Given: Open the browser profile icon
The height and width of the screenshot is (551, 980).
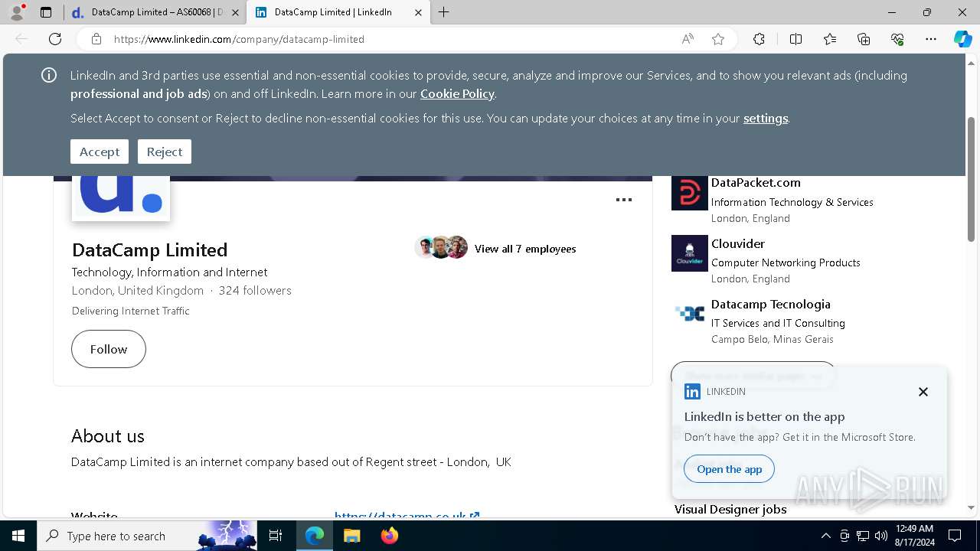Looking at the screenshot, I should click(17, 12).
